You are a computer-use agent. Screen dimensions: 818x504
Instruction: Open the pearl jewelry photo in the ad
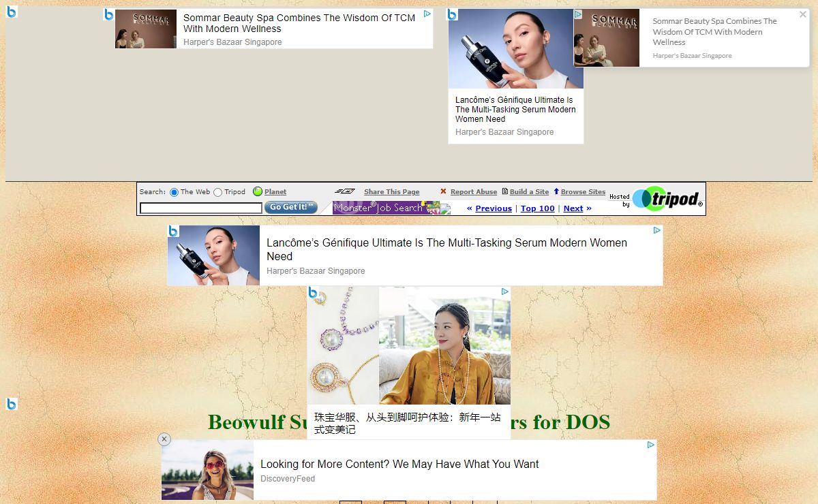point(343,346)
